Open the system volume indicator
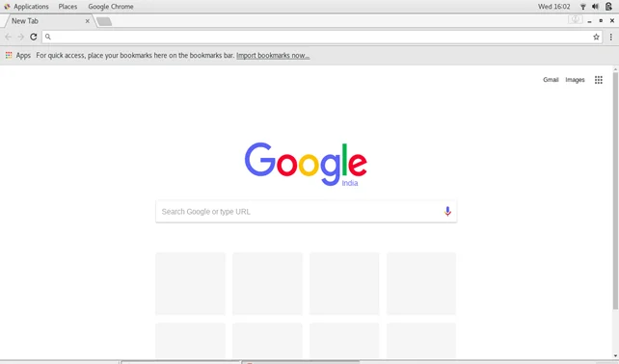The width and height of the screenshot is (619, 364). 595,7
